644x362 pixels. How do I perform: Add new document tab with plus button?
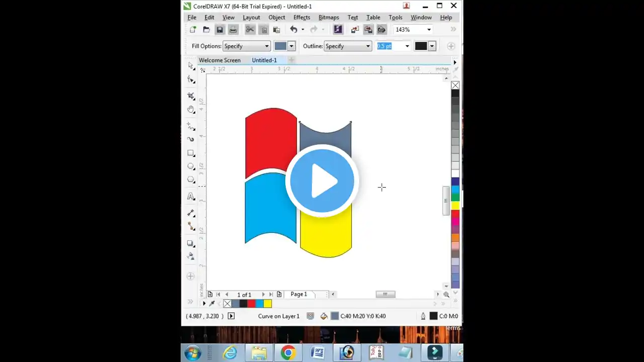pyautogui.click(x=291, y=60)
